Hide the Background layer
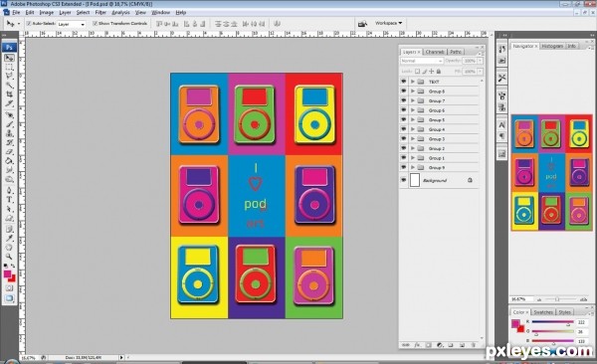Screen dimensions: 597x364 tap(404, 180)
